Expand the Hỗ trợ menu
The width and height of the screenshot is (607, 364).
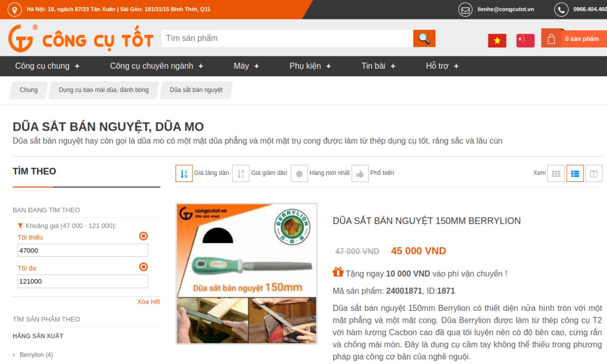[442, 66]
